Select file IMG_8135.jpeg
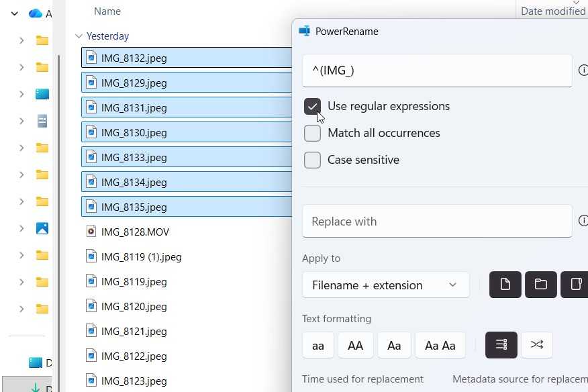This screenshot has width=588, height=392. point(187,206)
